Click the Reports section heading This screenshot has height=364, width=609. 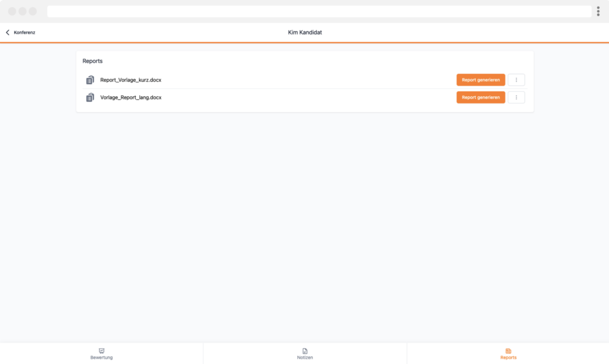(92, 61)
